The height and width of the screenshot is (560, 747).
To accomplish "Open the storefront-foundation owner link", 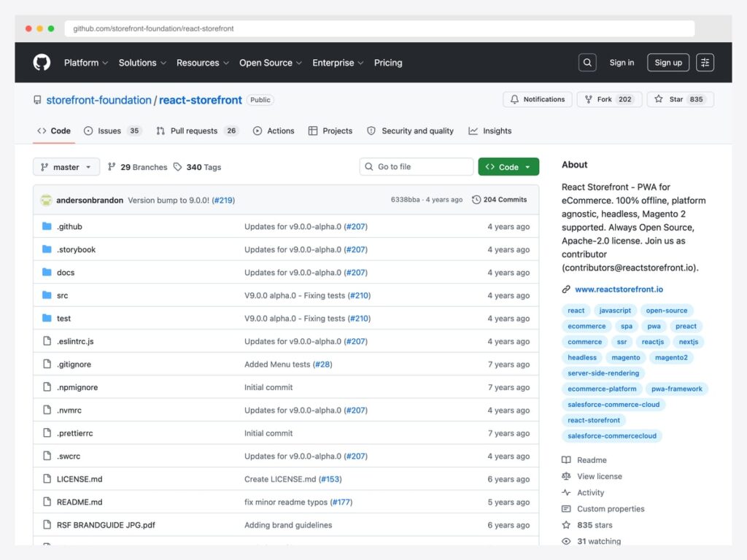I will [x=98, y=100].
